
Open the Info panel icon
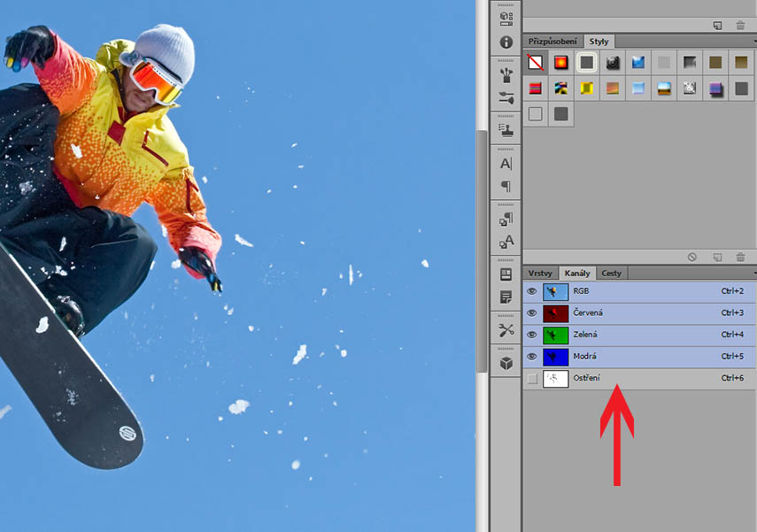point(506,42)
